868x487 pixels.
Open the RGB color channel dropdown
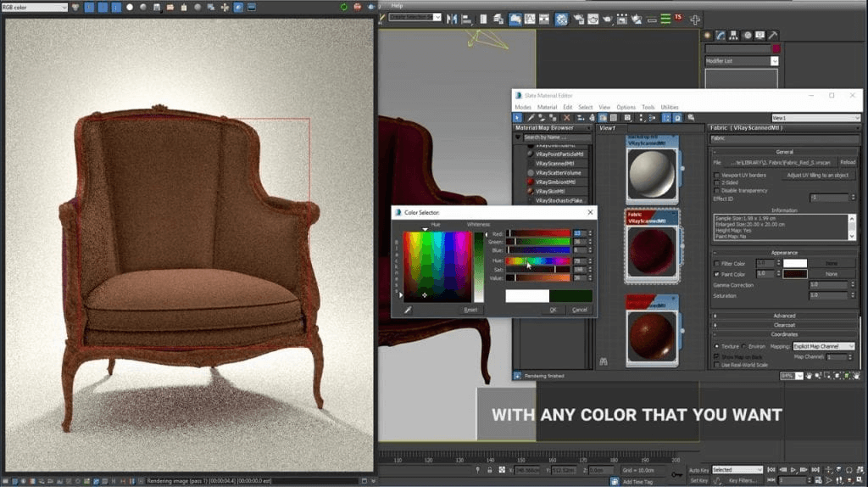pyautogui.click(x=34, y=7)
